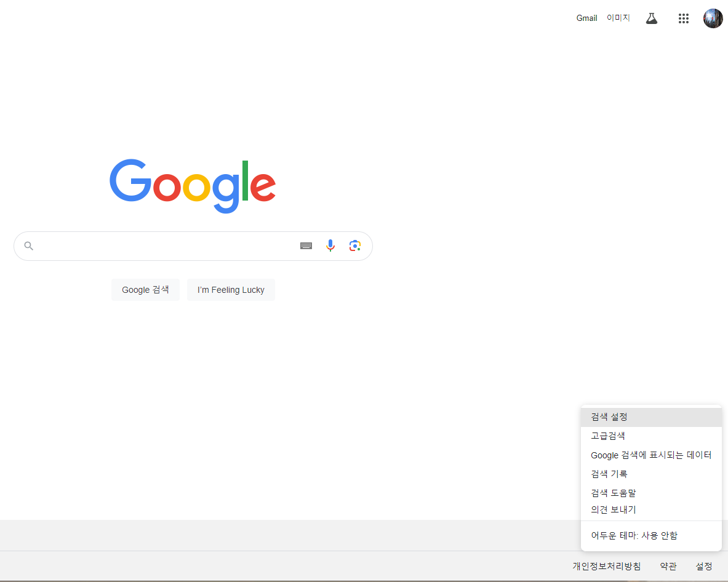Go to 이미지 (Images) link
728x582 pixels.
tap(618, 18)
